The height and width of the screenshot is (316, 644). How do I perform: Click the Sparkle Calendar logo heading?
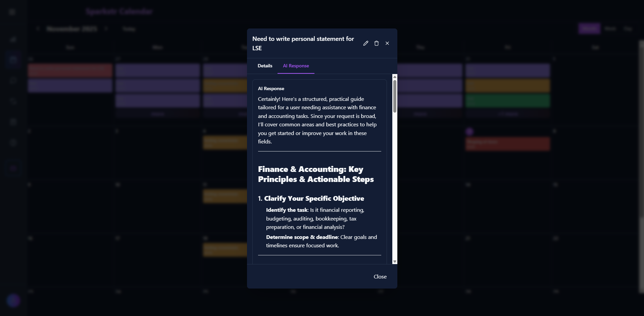119,11
